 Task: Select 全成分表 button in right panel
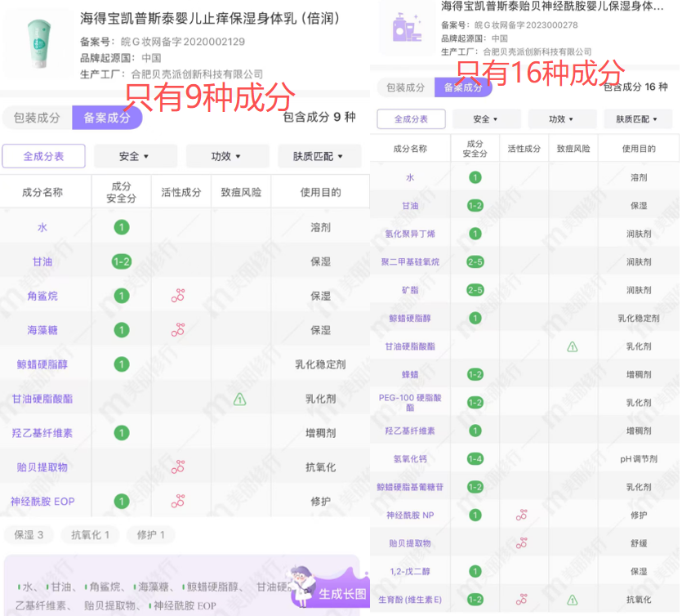tap(411, 119)
